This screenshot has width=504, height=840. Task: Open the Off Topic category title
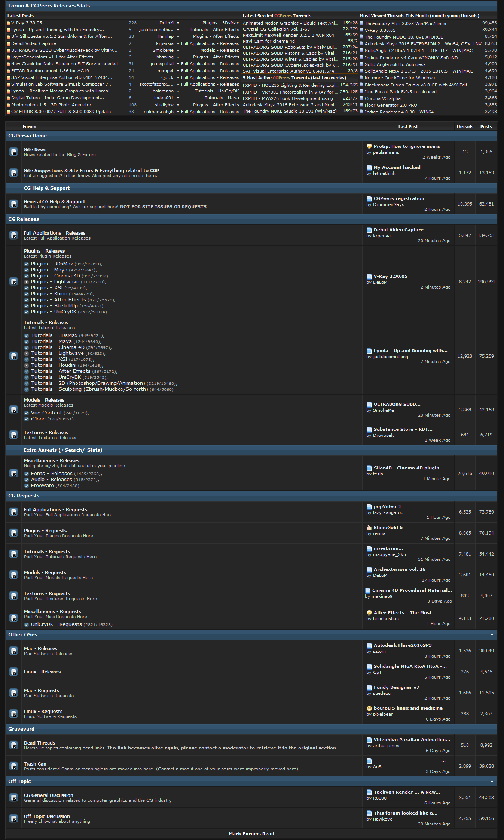coord(19,781)
